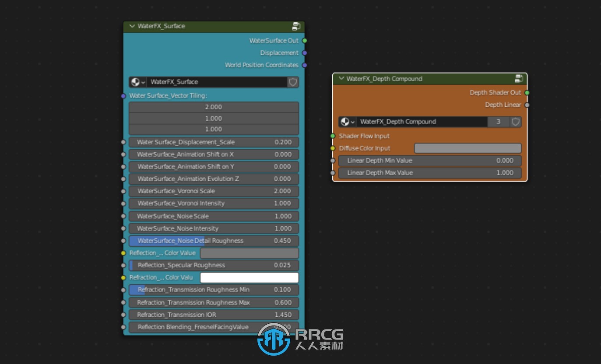Click the WaterSurface_Animation Shift on X field
The width and height of the screenshot is (601, 364).
click(x=214, y=154)
